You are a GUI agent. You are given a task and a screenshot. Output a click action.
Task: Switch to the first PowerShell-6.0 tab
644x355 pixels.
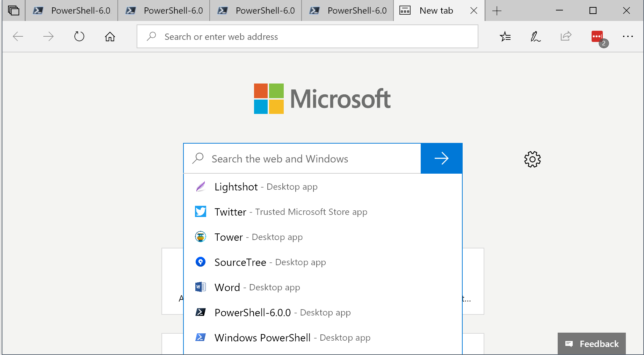[72, 11]
